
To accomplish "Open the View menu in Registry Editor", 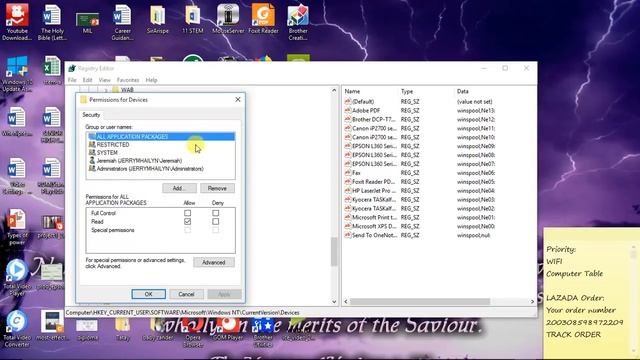I will point(104,80).
